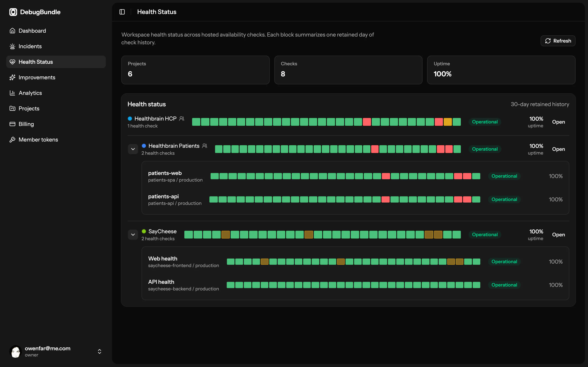Click the Member tokens key icon
Viewport: 588px width, 367px height.
coord(12,140)
